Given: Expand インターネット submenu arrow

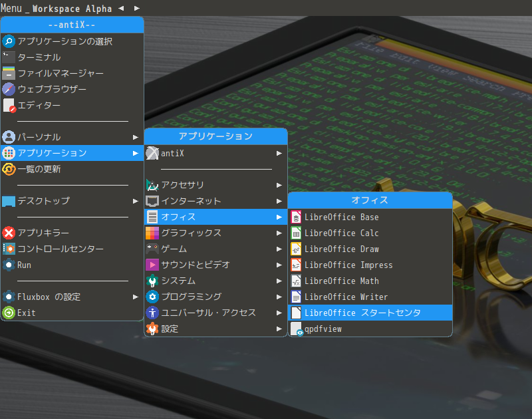Looking at the screenshot, I should (x=279, y=201).
